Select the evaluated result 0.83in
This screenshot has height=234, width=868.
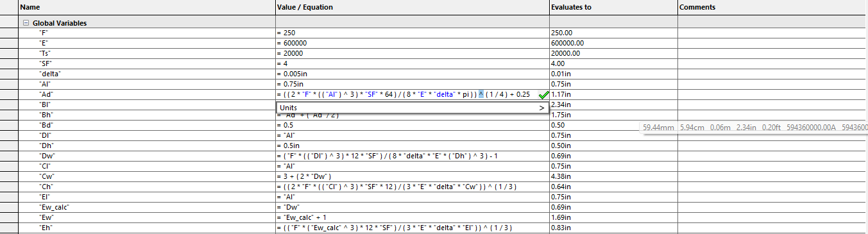coord(613,228)
